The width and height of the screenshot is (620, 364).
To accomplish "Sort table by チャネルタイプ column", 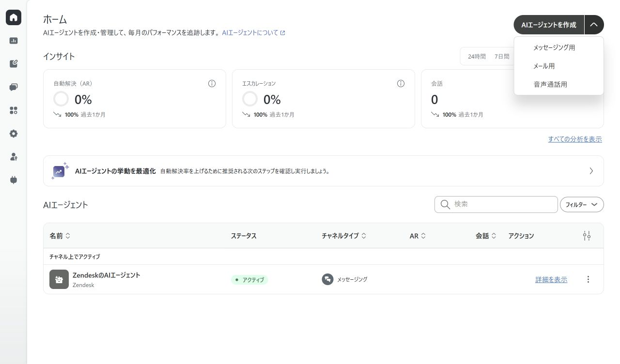I will click(344, 236).
